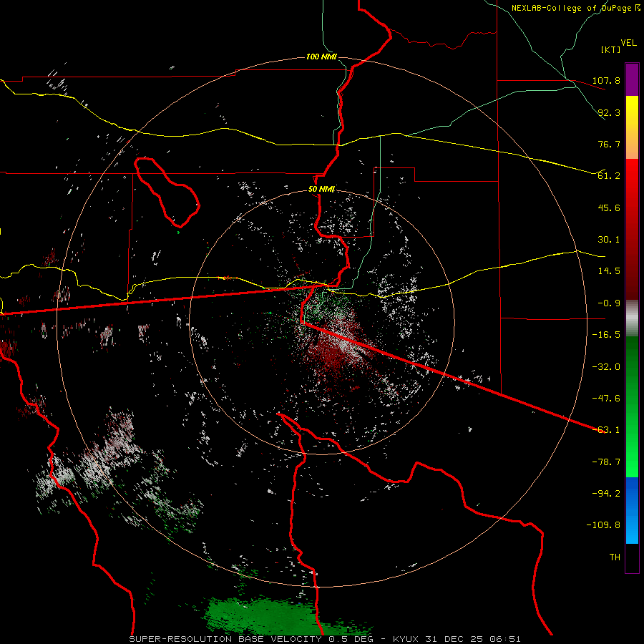Click the -16.5 velocity scale value
This screenshot has height=644, width=644.
pos(606,335)
